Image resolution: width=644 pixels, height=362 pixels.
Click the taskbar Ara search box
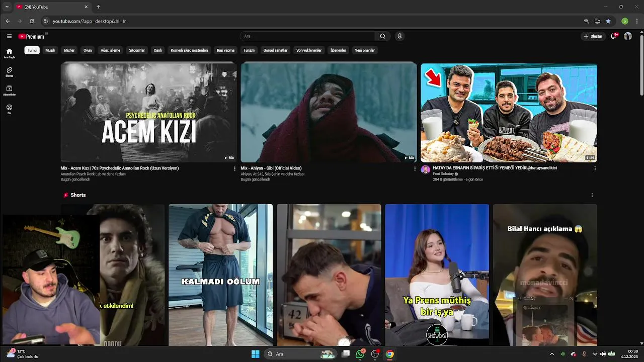[301, 354]
